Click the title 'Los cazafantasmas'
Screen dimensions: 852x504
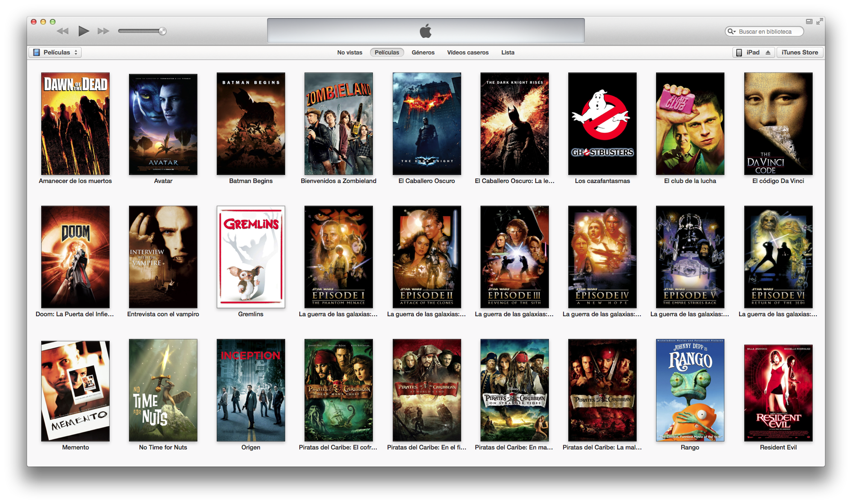tap(602, 181)
